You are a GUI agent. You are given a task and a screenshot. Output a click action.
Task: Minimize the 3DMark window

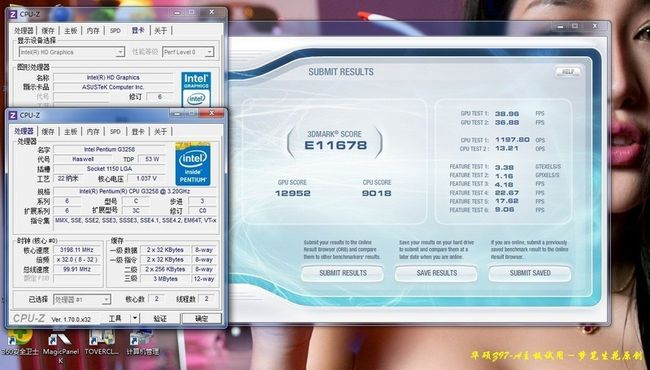[x=560, y=27]
